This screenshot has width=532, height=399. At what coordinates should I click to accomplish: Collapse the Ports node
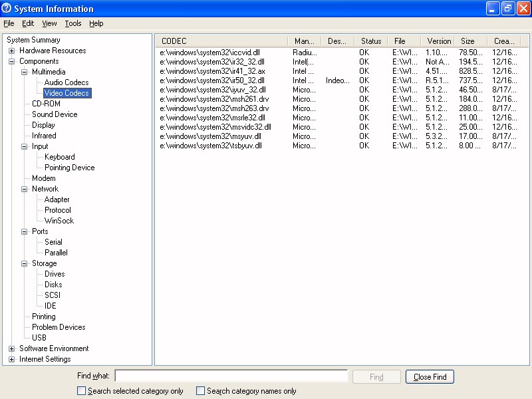24,231
